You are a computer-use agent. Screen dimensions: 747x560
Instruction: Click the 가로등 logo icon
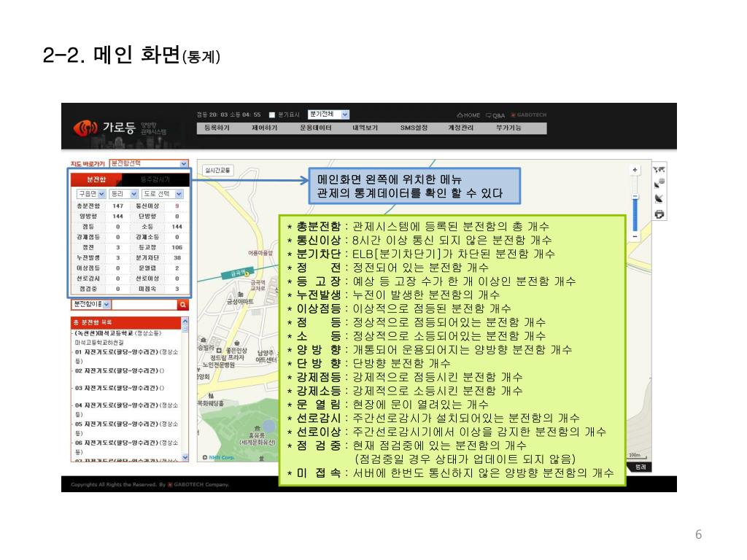click(x=85, y=128)
